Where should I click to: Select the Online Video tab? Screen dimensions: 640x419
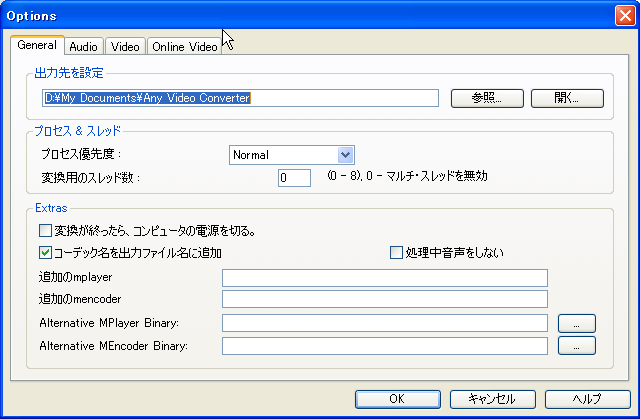click(x=184, y=46)
